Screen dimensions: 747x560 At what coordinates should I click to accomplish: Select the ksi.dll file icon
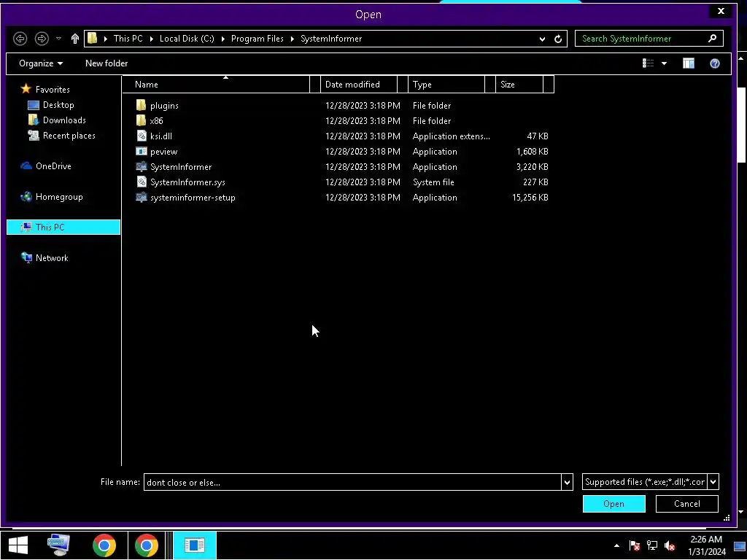pos(141,136)
